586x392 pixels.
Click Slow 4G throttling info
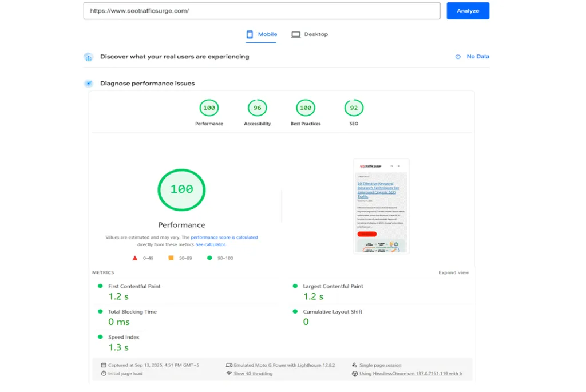click(253, 374)
